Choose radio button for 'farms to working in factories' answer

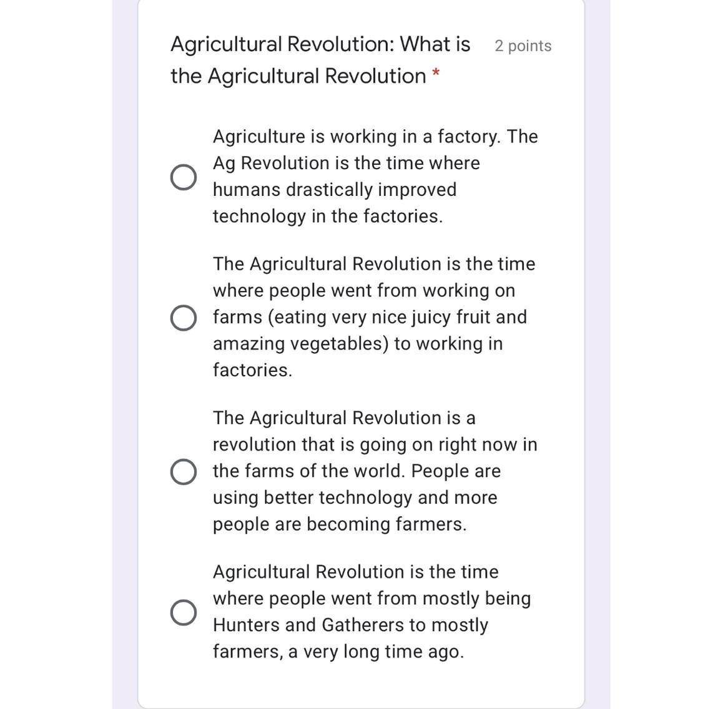[x=183, y=318]
